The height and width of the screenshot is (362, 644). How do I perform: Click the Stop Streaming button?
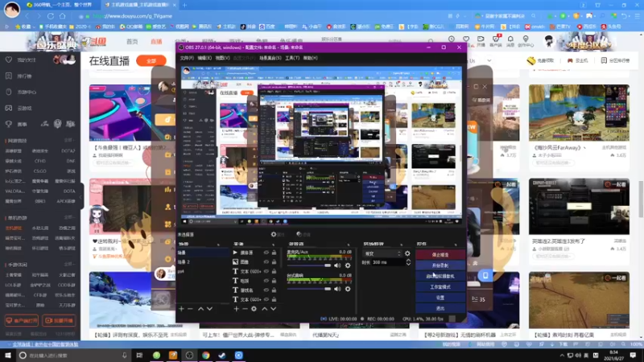(440, 254)
